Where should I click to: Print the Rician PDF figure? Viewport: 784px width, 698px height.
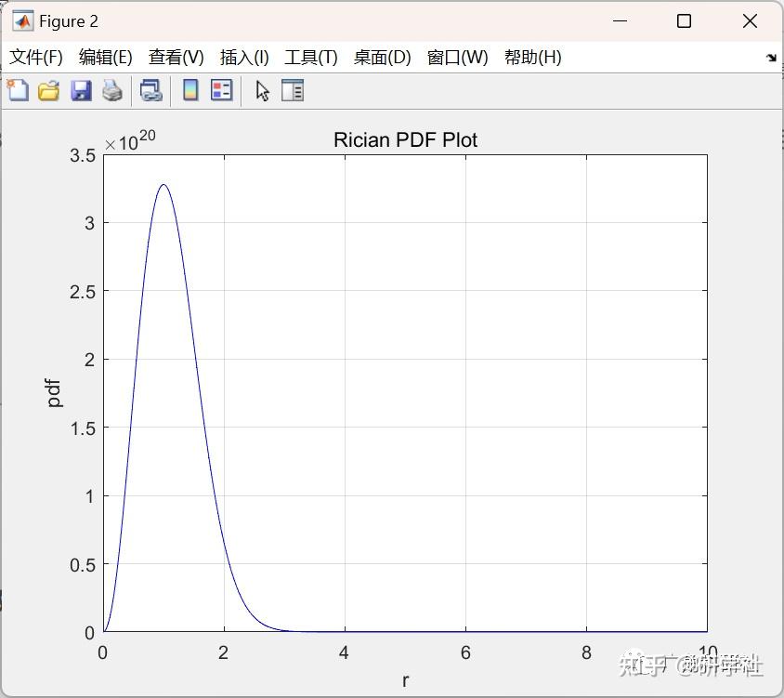[x=112, y=90]
